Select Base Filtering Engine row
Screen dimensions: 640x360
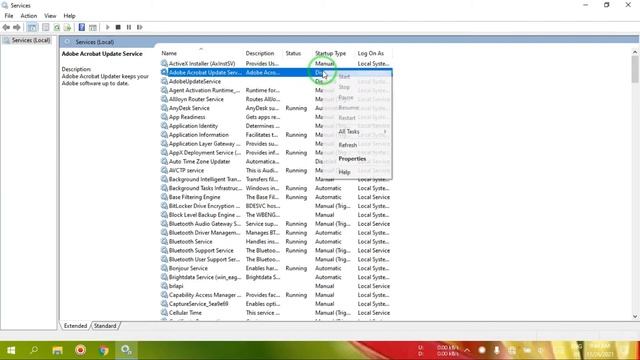(x=276, y=197)
